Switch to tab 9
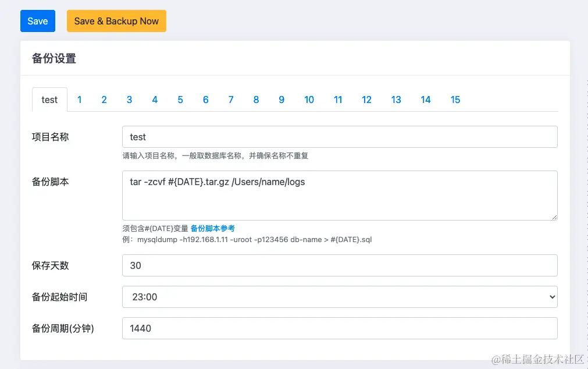 click(x=281, y=100)
